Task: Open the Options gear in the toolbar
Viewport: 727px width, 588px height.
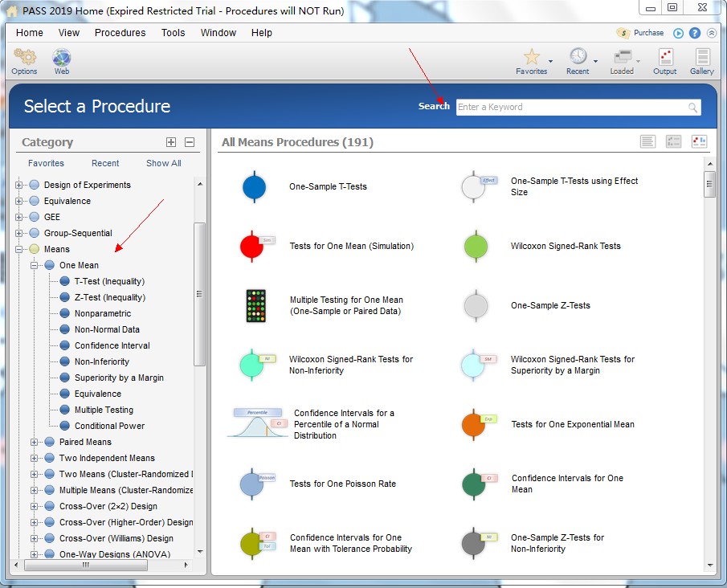Action: click(24, 59)
